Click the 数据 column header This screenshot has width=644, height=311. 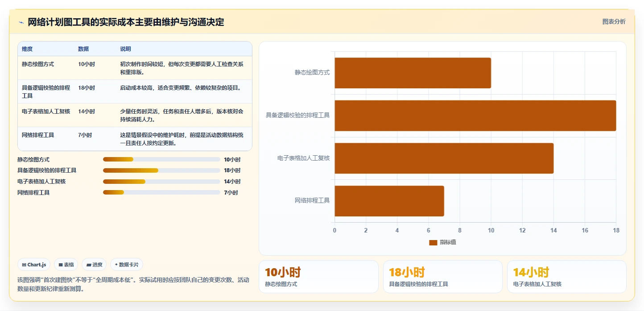click(83, 49)
